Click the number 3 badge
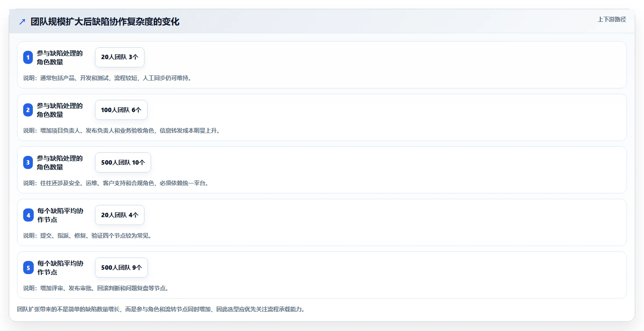The width and height of the screenshot is (644, 331). [x=28, y=162]
